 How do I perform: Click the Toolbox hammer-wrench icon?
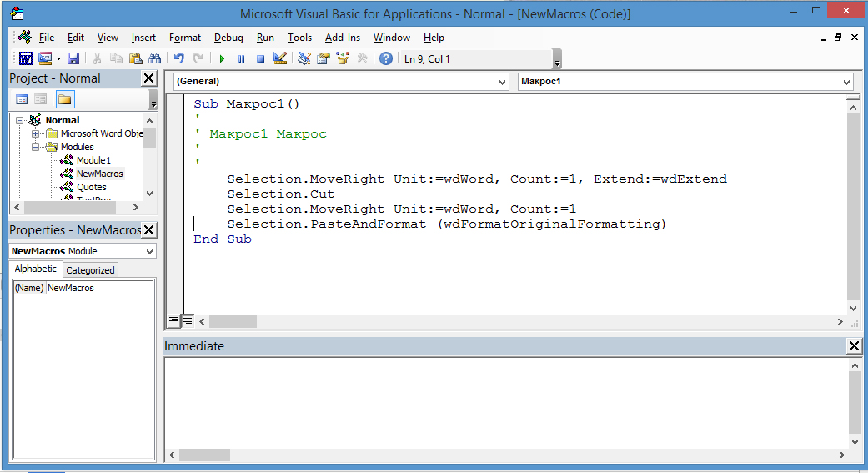click(362, 58)
